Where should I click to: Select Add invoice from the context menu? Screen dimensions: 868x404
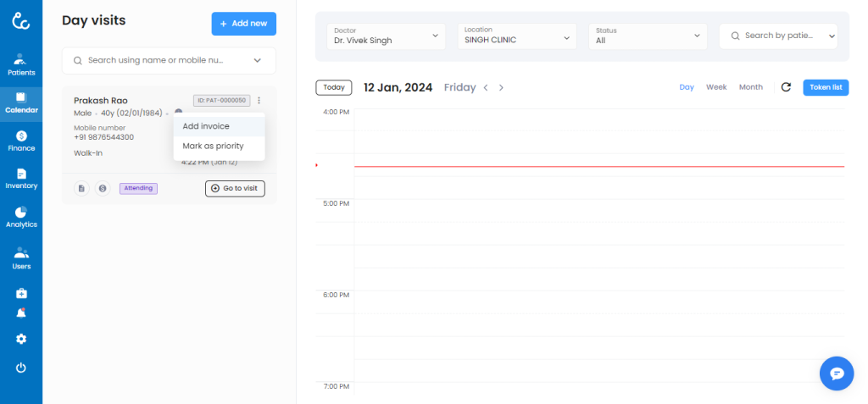(x=206, y=126)
